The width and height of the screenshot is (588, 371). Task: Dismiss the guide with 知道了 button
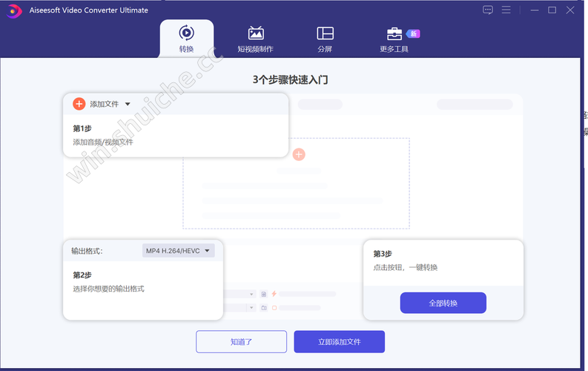(x=241, y=342)
